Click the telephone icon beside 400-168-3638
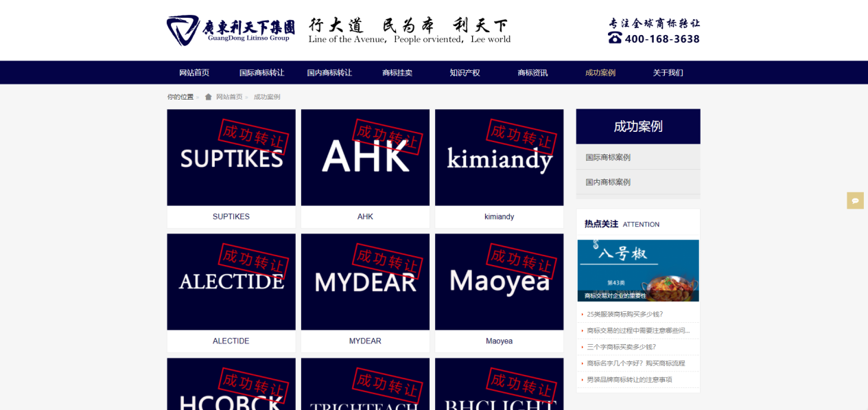This screenshot has width=868, height=410. (615, 38)
